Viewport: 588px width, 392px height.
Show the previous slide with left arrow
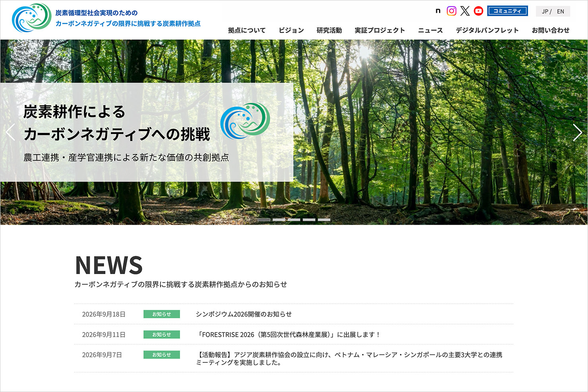tap(11, 132)
